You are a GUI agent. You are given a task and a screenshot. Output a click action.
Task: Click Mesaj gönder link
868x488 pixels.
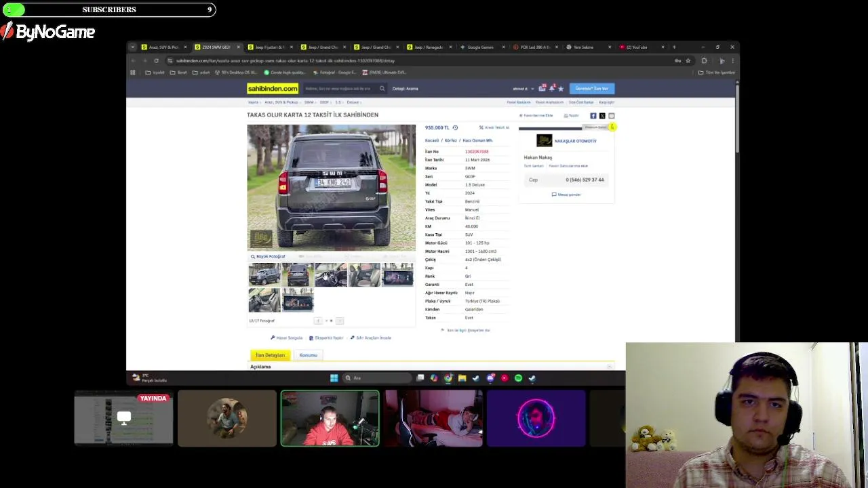pyautogui.click(x=566, y=195)
